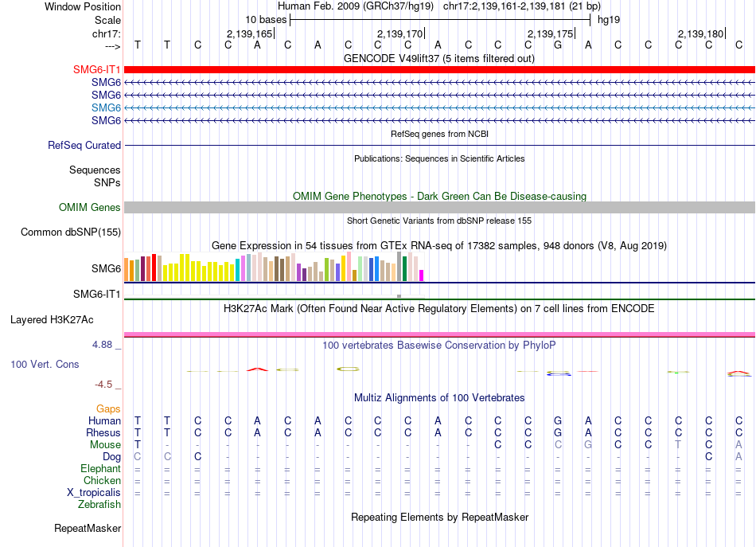This screenshot has height=547, width=756.
Task: Click the 'Scale' label
Action: 107,20
